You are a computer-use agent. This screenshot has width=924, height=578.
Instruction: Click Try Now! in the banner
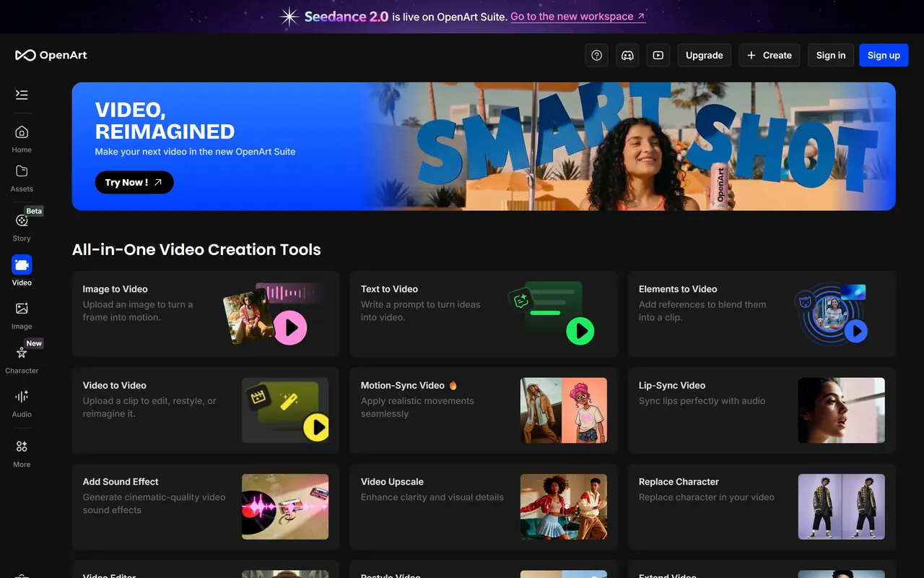(134, 182)
